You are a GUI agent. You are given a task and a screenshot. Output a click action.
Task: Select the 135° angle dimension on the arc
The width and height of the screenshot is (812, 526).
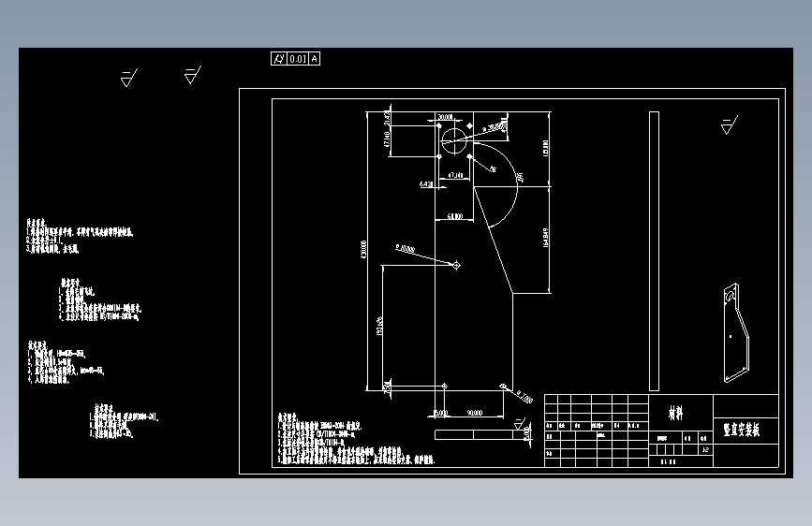pos(520,177)
